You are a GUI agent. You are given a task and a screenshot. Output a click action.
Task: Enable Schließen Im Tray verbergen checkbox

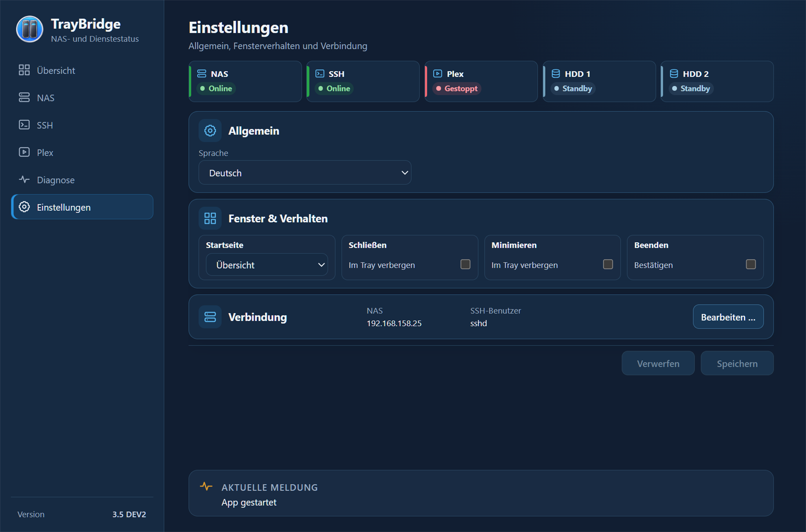(465, 264)
